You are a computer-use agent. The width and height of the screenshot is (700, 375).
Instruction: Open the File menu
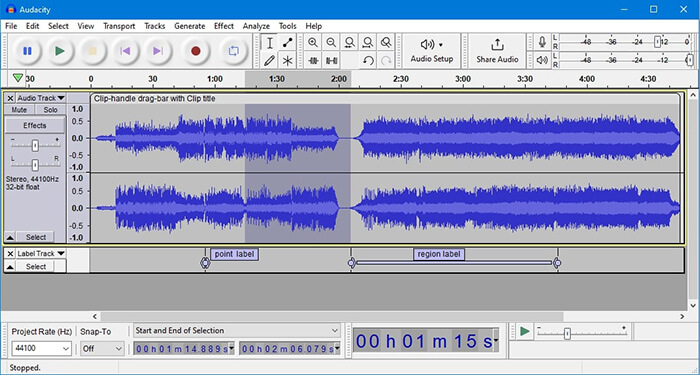[11, 26]
